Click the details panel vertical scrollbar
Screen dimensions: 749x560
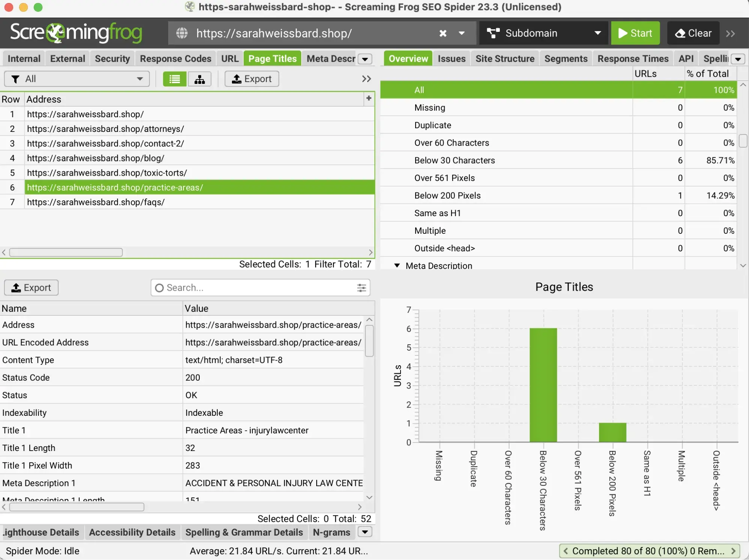coord(369,340)
